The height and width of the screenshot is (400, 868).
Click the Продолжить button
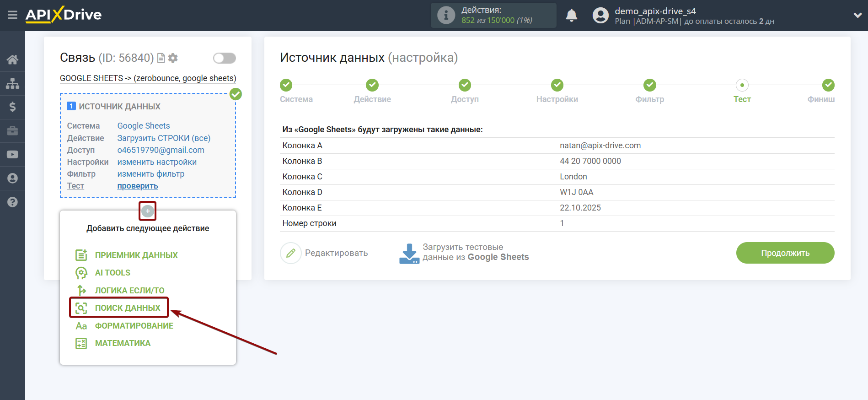pos(785,253)
